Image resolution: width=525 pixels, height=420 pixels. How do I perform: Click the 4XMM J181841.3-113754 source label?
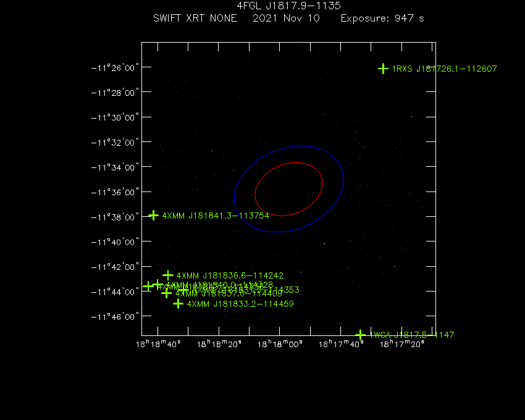tap(216, 216)
